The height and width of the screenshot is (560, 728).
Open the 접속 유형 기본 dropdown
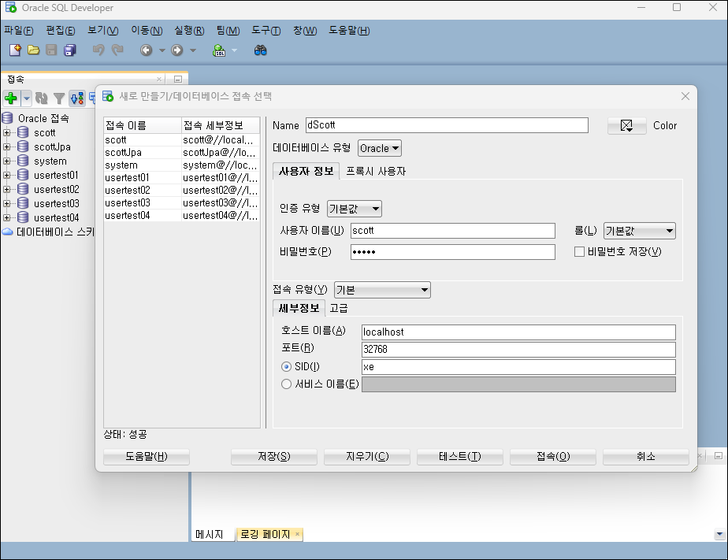(382, 290)
